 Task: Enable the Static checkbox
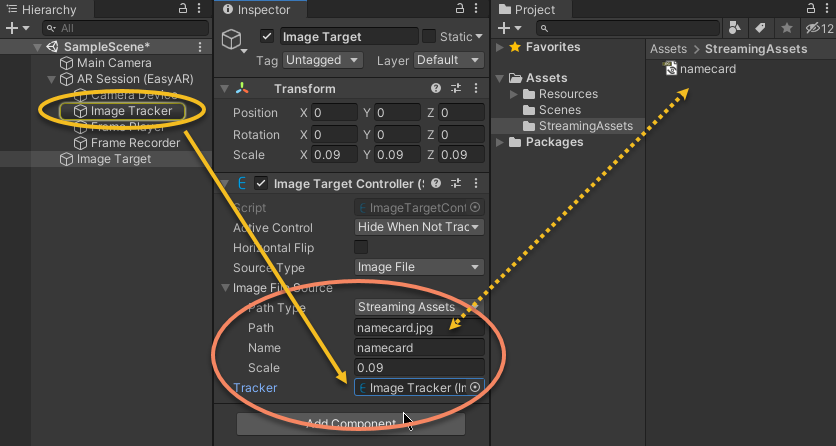429,37
